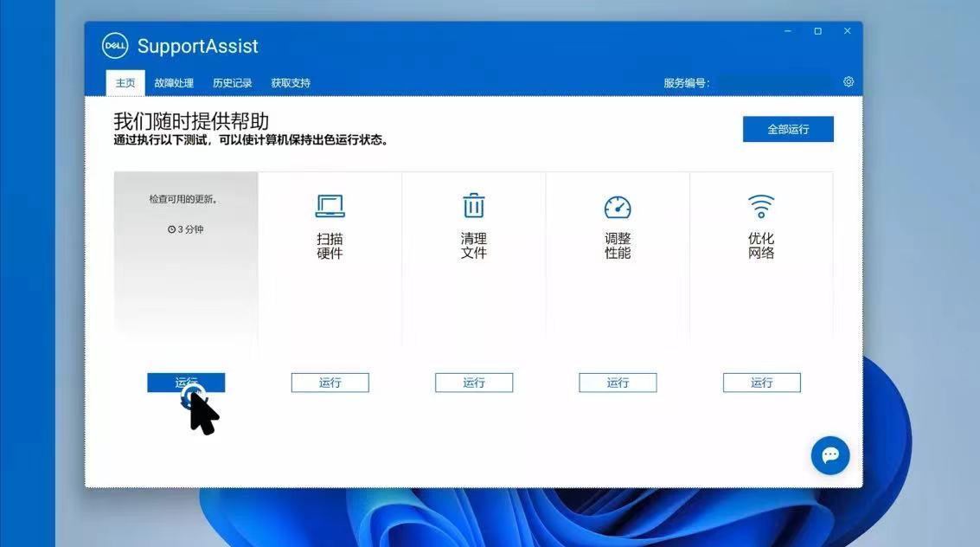
Task: Start hardware scan via 扫描硬件 运行 button
Action: 330,382
